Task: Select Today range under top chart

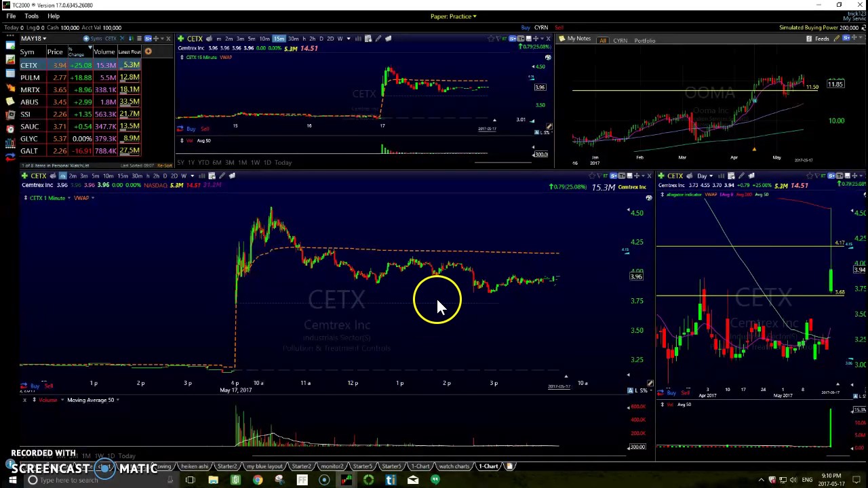Action: coord(283,163)
